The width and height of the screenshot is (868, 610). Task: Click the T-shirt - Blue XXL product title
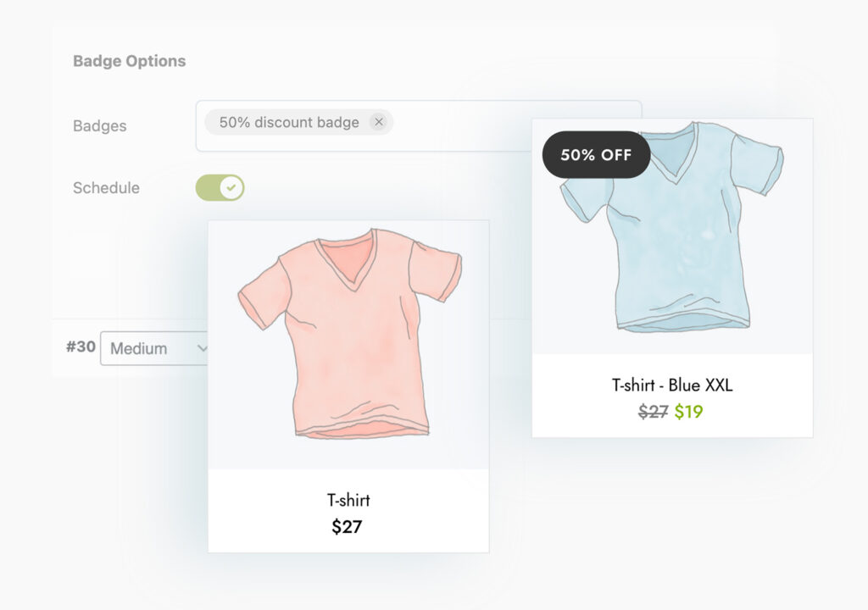[x=671, y=385]
